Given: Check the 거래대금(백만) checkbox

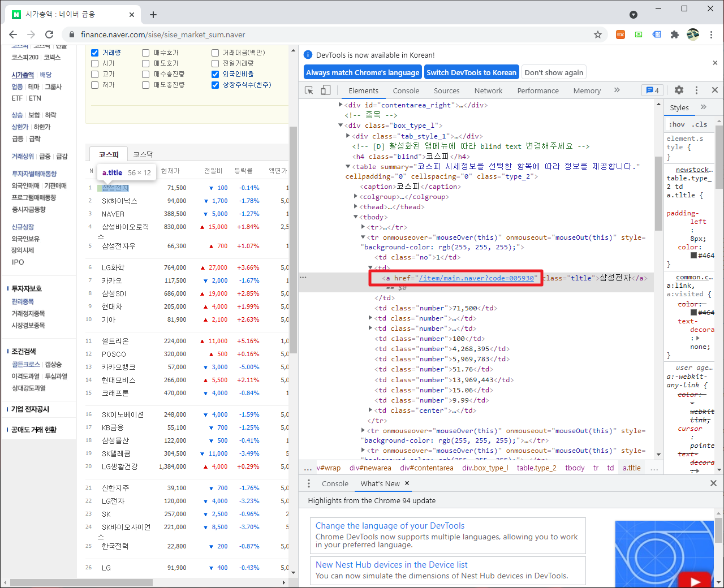Looking at the screenshot, I should click(215, 53).
